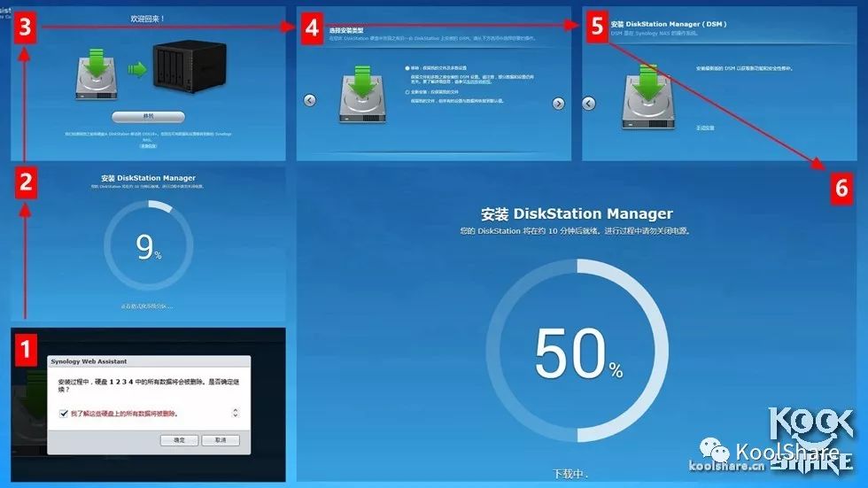
Task: Open the manual install link in the DSM panel
Action: point(705,128)
